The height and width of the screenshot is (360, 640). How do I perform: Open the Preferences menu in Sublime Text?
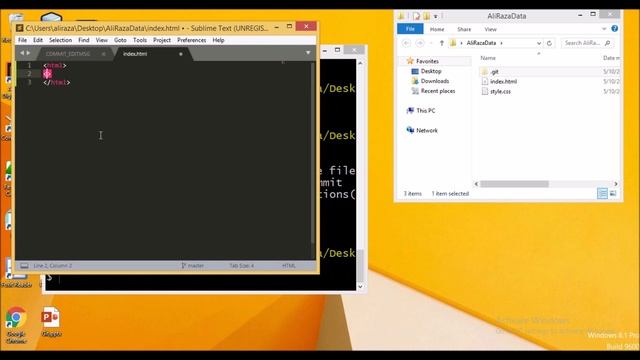(x=191, y=40)
